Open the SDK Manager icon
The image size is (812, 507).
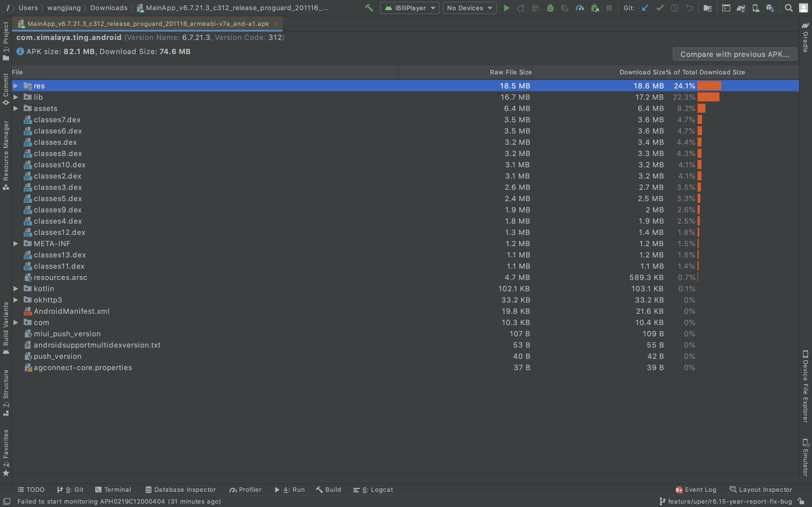(x=770, y=8)
